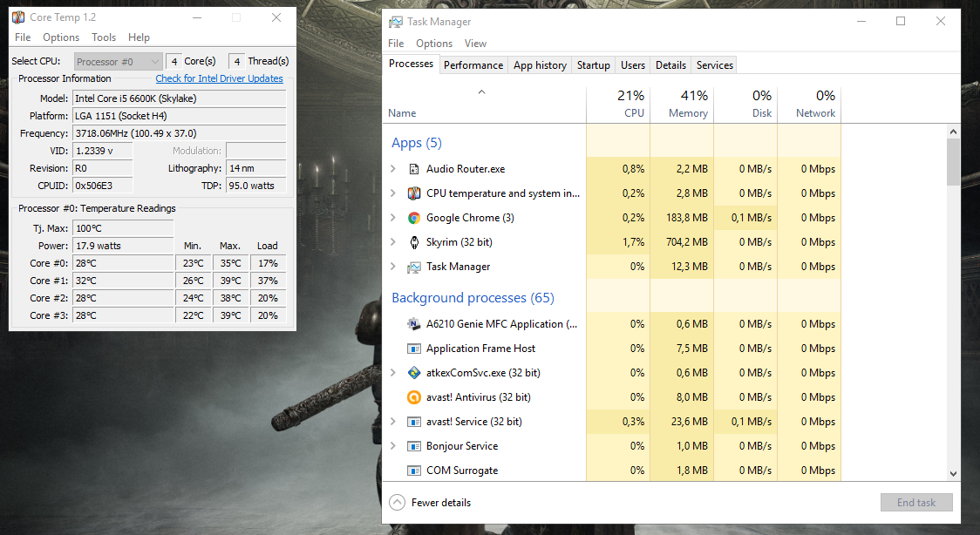
Task: Click the Power value 17.9 watts
Action: click(x=123, y=246)
